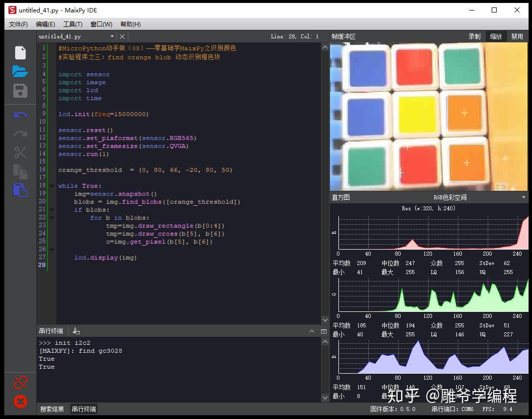Disconnect the board via red link icon
Screen dimensions: 532x419
(20, 382)
